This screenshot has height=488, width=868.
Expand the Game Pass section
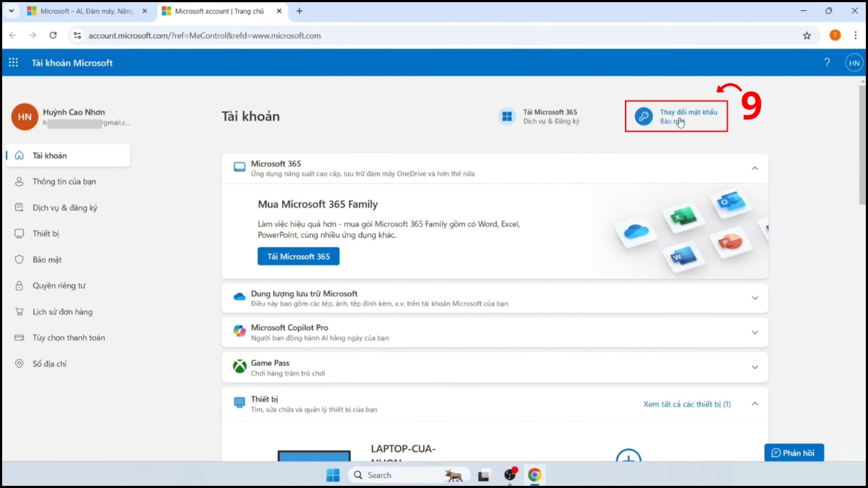(x=756, y=367)
